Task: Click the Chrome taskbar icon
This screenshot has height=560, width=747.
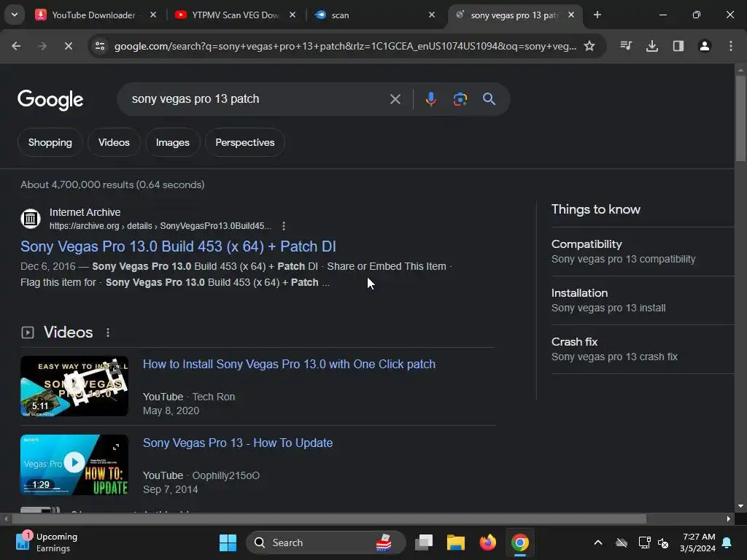Action: (x=519, y=542)
